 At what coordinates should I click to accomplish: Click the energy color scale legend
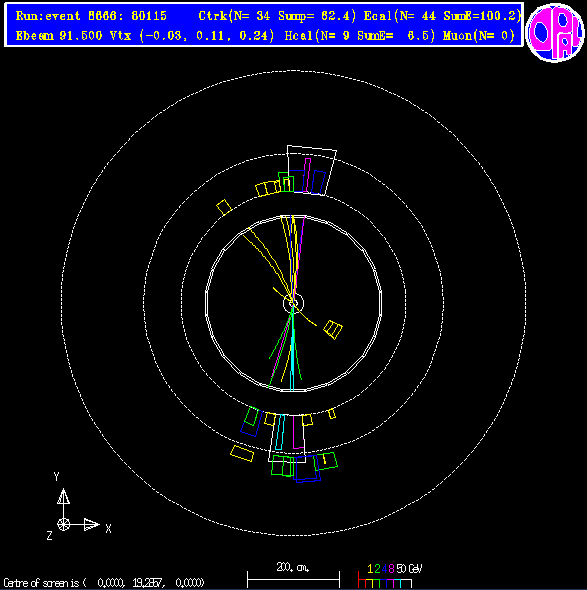point(390,575)
